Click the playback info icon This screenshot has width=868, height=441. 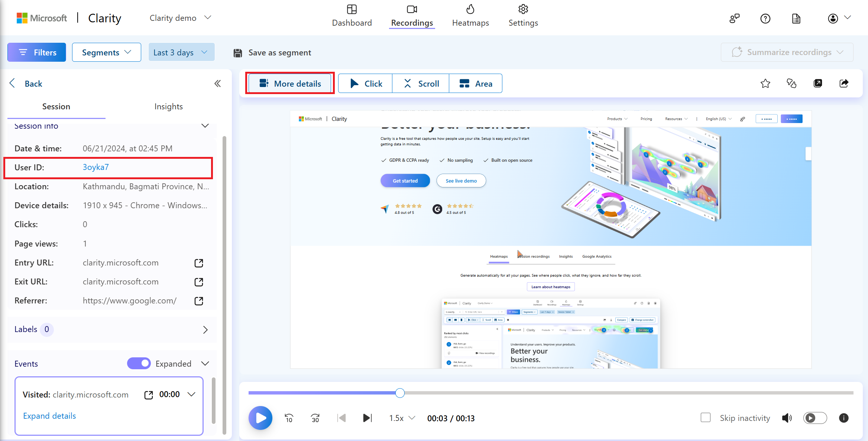coord(843,418)
